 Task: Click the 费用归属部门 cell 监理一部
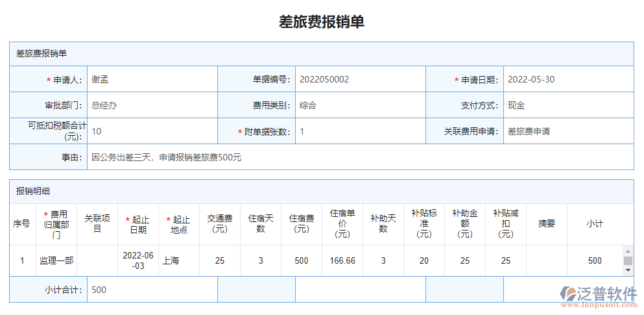56,260
